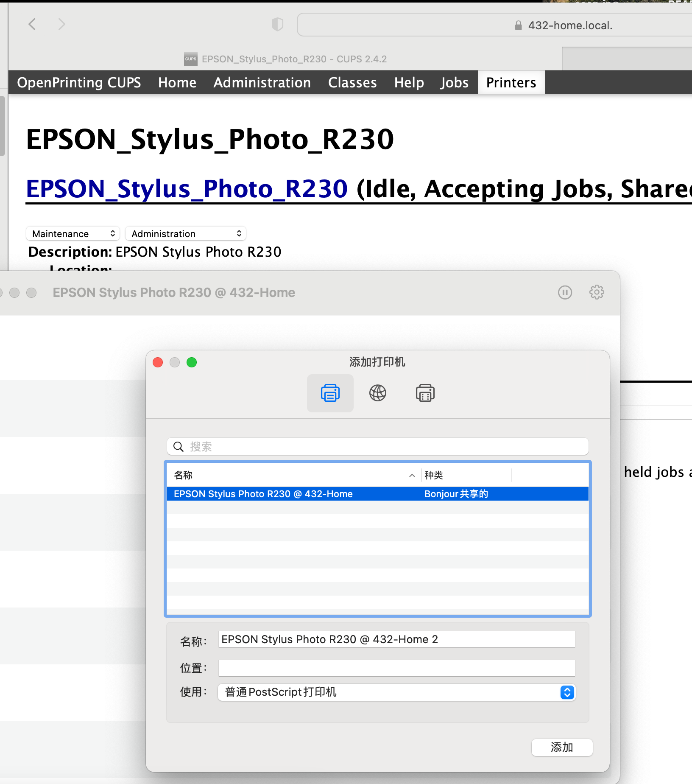Open the 使用 driver dropdown
The width and height of the screenshot is (692, 784).
(x=396, y=692)
